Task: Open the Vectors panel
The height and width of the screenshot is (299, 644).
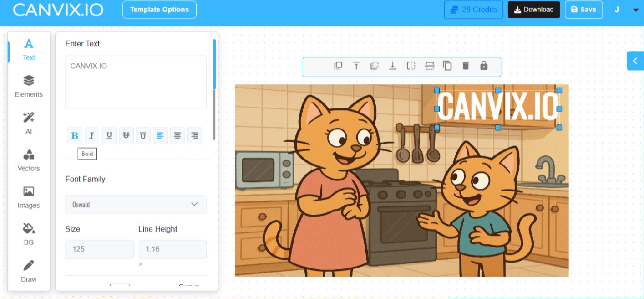Action: pos(29,160)
